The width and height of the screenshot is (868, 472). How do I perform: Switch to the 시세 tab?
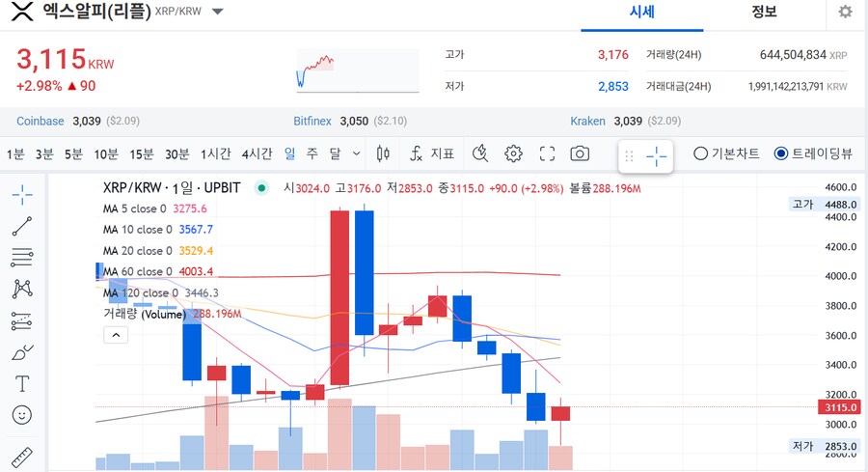(641, 13)
